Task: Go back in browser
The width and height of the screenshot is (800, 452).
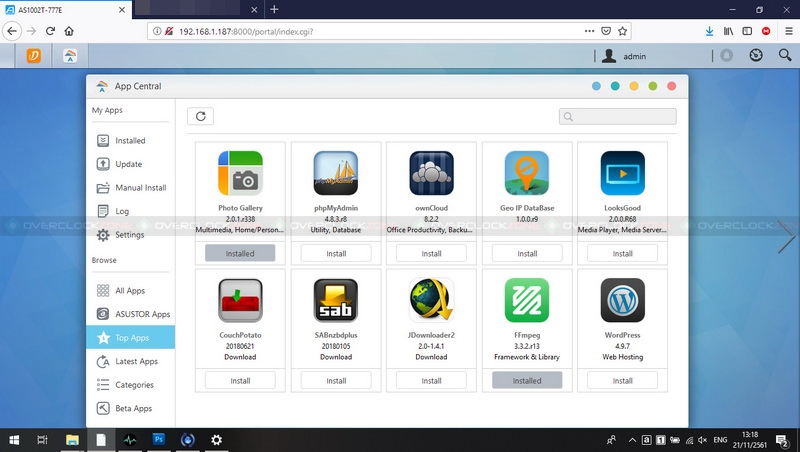Action: coord(12,31)
